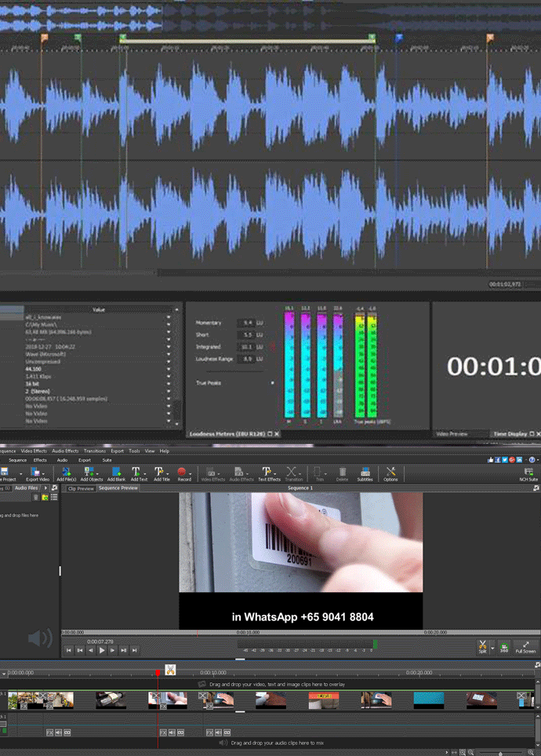
Task: Switch to the Suite ribbon tab
Action: [x=107, y=460]
